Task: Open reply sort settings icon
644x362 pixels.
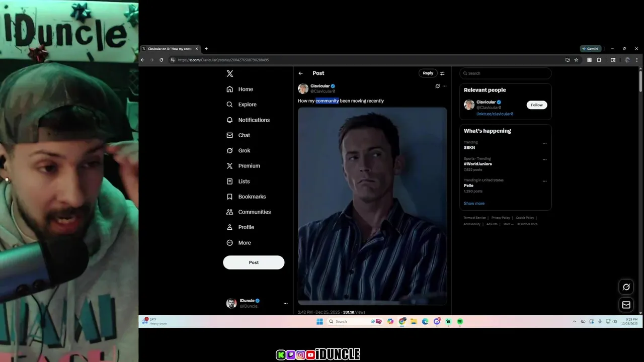Action: [442, 73]
